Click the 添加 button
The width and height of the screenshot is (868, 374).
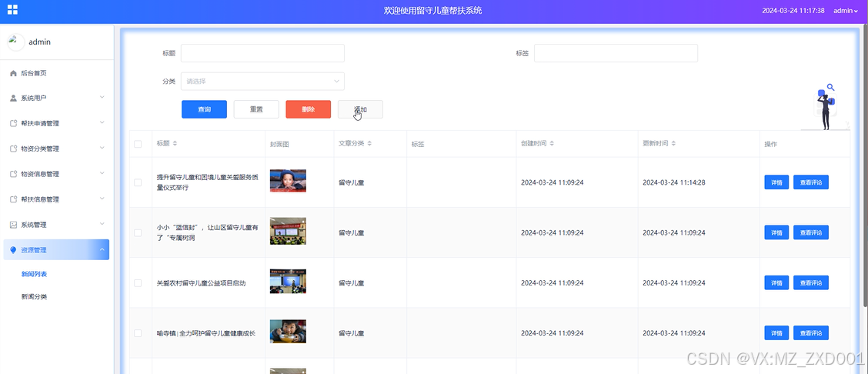[360, 109]
